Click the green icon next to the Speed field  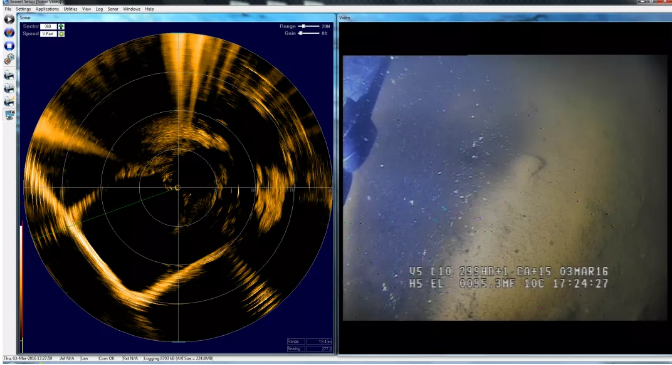point(61,34)
